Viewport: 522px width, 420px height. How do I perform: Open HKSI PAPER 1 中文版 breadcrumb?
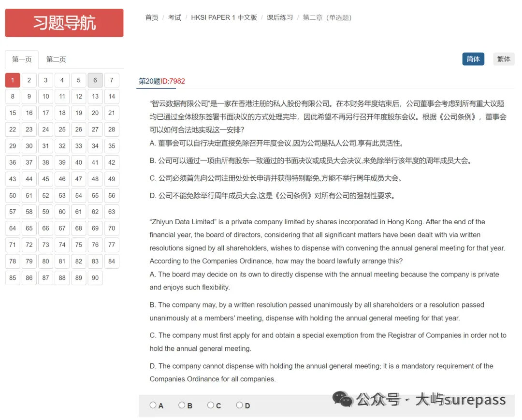coord(224,17)
